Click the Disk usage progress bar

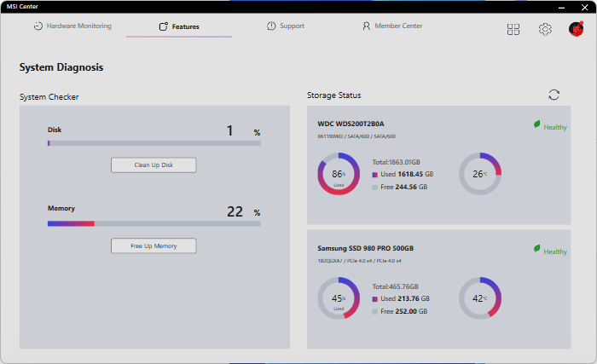tap(154, 143)
